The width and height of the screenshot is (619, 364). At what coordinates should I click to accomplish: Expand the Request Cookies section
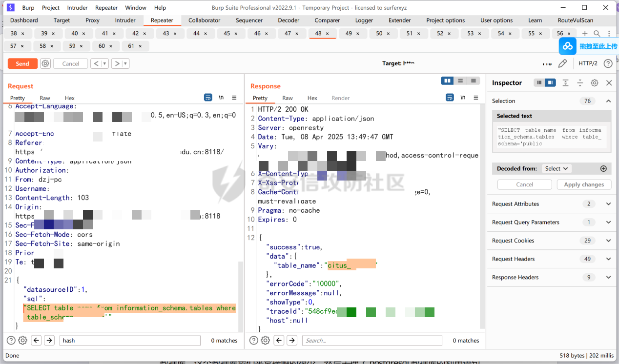click(x=608, y=241)
